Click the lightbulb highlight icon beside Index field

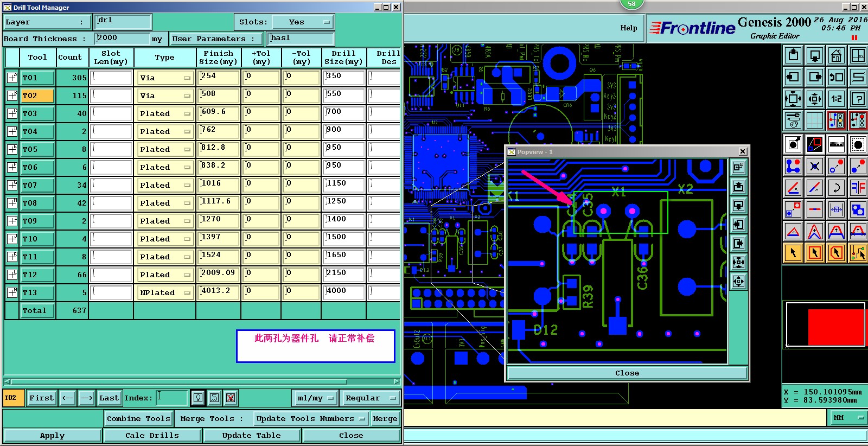(x=198, y=398)
